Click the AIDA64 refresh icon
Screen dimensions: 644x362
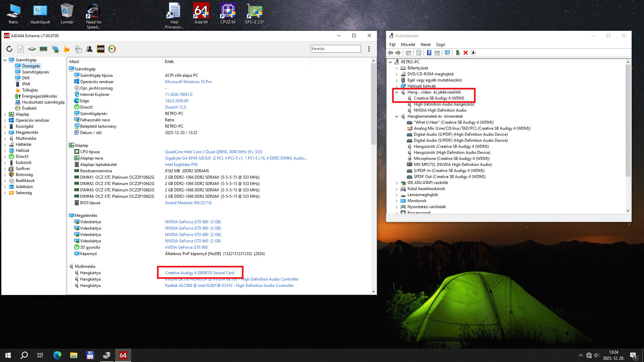9,49
